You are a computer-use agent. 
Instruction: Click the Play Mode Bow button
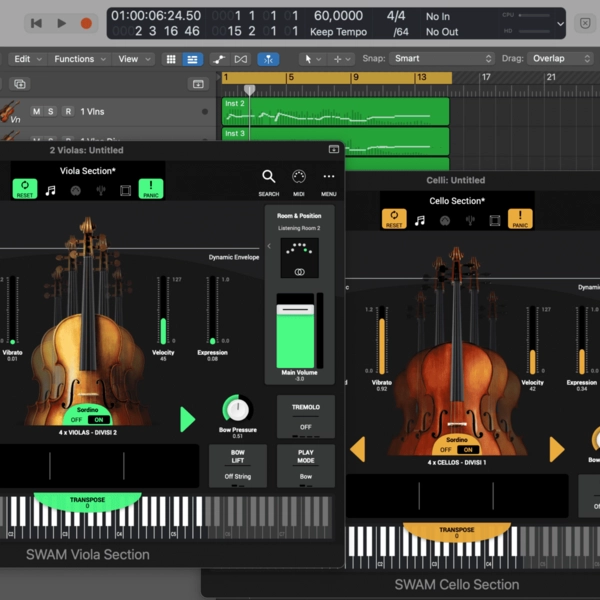click(305, 465)
